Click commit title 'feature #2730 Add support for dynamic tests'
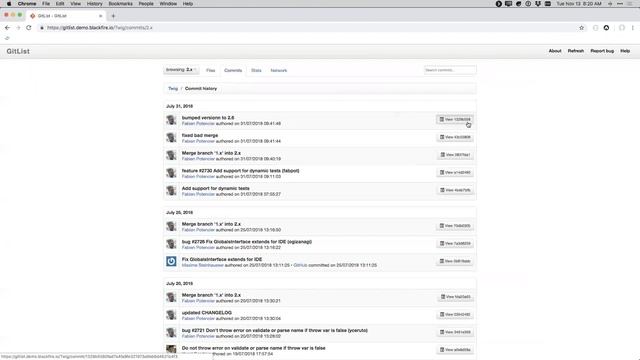This screenshot has width=640, height=360. click(240, 171)
